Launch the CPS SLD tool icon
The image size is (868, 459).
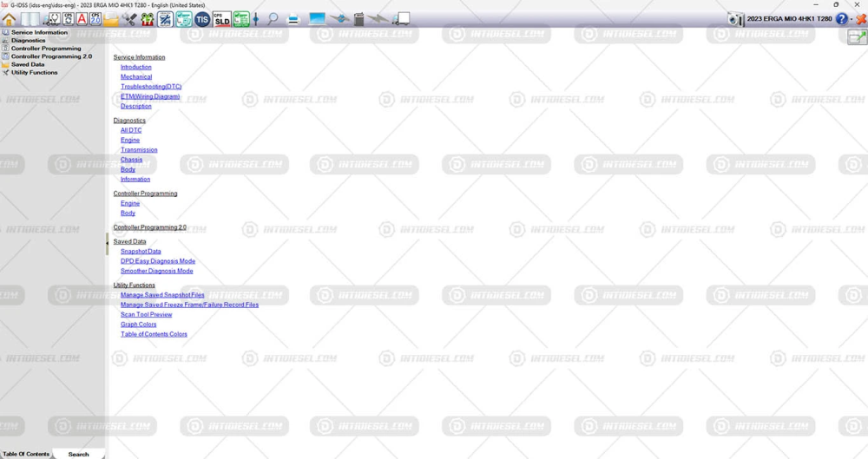coord(222,19)
